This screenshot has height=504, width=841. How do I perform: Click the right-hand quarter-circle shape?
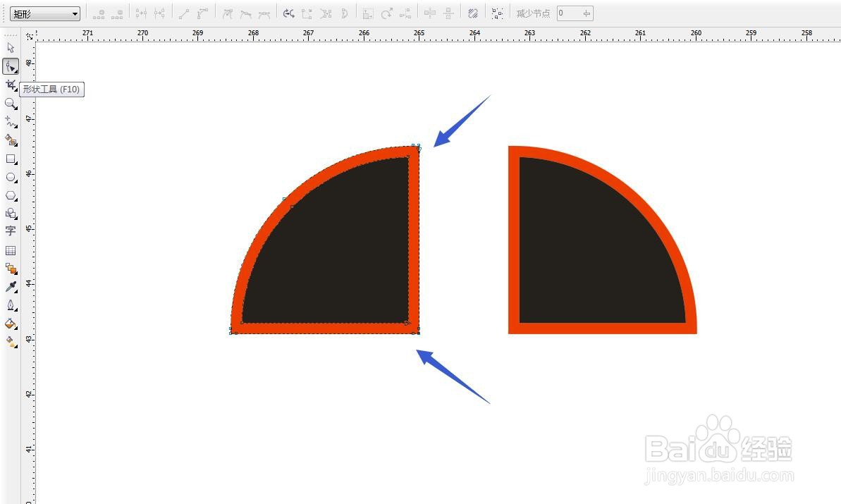click(x=602, y=240)
